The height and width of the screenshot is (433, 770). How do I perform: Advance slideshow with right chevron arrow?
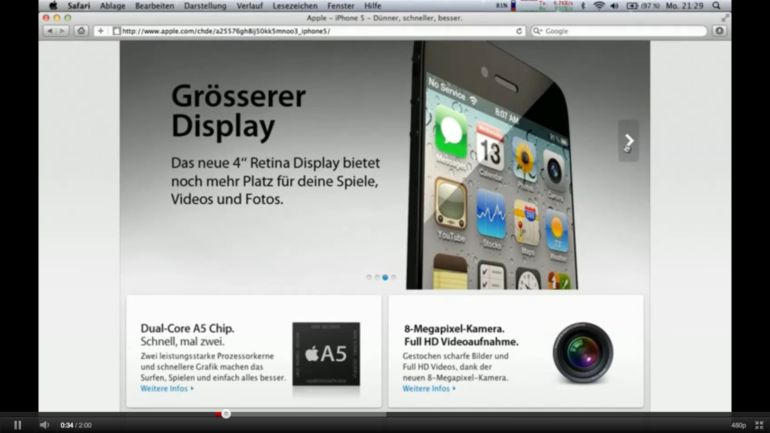[629, 141]
